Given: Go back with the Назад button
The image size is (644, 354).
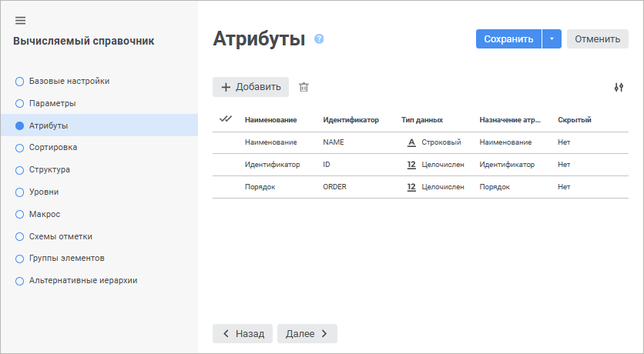Looking at the screenshot, I should pyautogui.click(x=243, y=333).
